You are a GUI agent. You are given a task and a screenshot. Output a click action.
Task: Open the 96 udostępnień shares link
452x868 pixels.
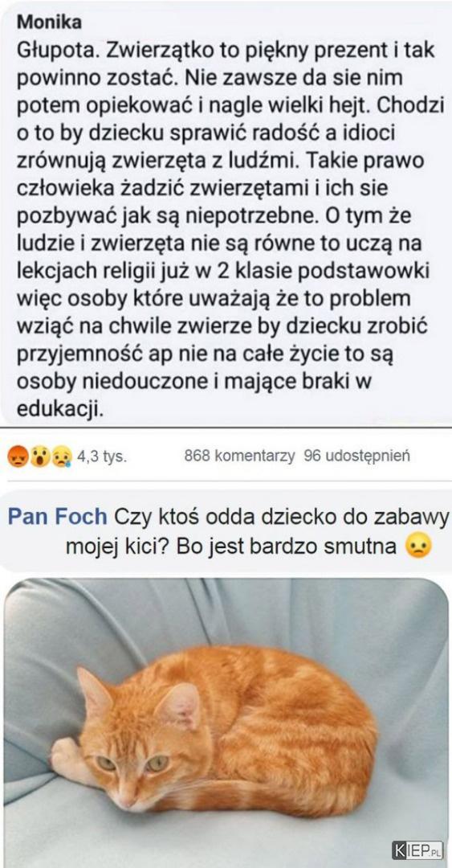pos(357,457)
